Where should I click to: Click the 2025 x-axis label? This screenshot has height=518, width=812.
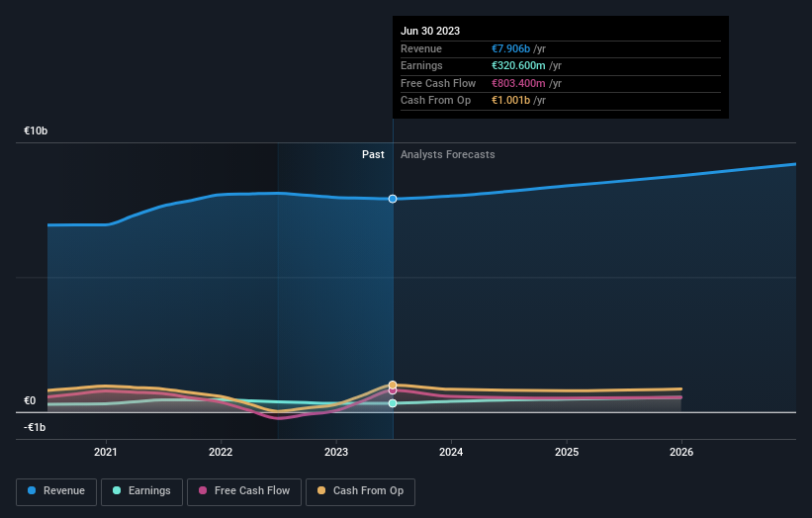point(567,452)
